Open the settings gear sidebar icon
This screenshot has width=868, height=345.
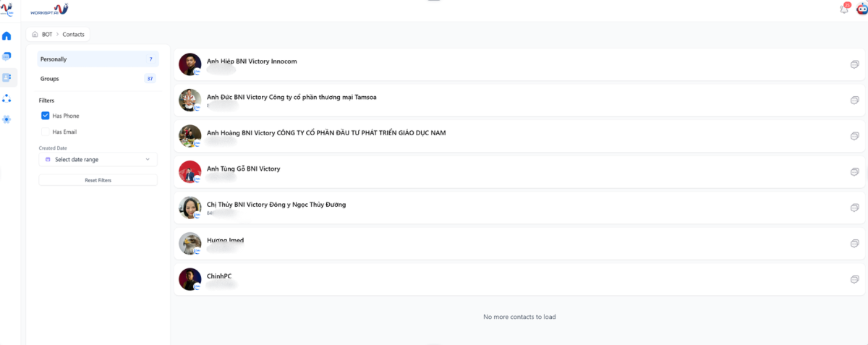tap(7, 119)
